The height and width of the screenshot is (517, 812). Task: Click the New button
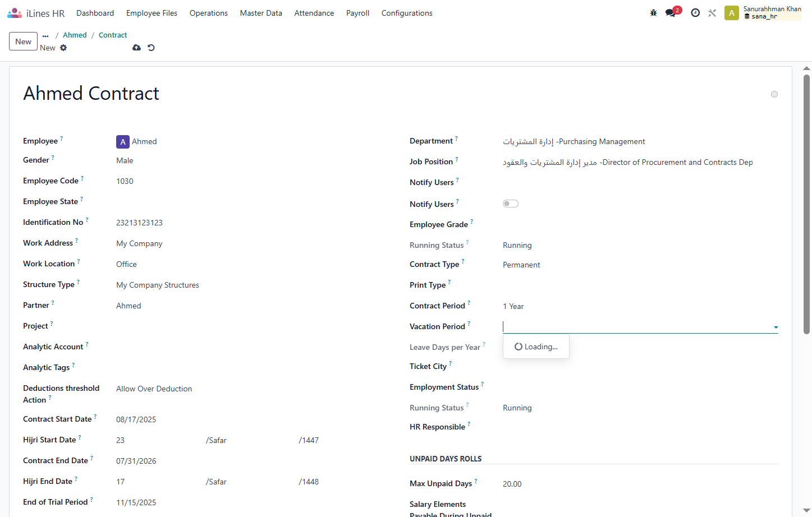tap(24, 41)
